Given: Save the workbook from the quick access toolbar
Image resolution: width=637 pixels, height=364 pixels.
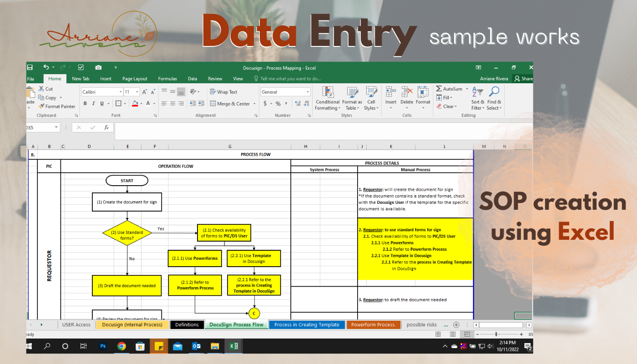Looking at the screenshot, I should point(30,67).
